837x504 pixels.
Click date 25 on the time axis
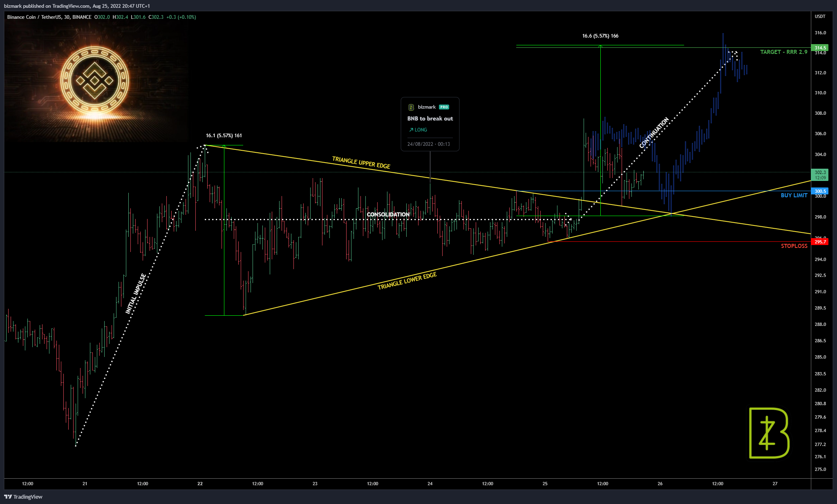click(x=545, y=484)
